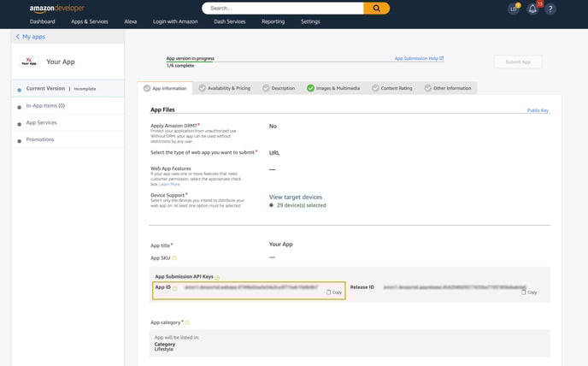This screenshot has width=588, height=366.
Task: Click the App SKU info icon
Action: (175, 257)
